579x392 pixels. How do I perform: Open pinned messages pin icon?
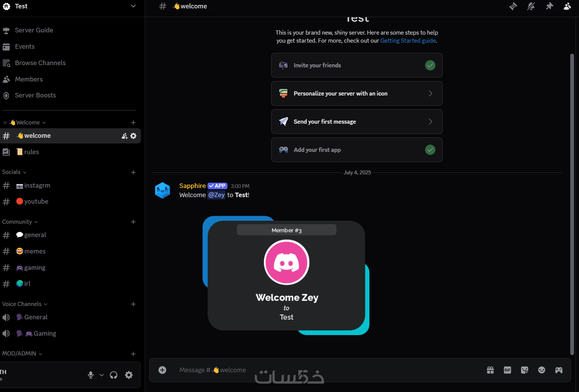(549, 6)
